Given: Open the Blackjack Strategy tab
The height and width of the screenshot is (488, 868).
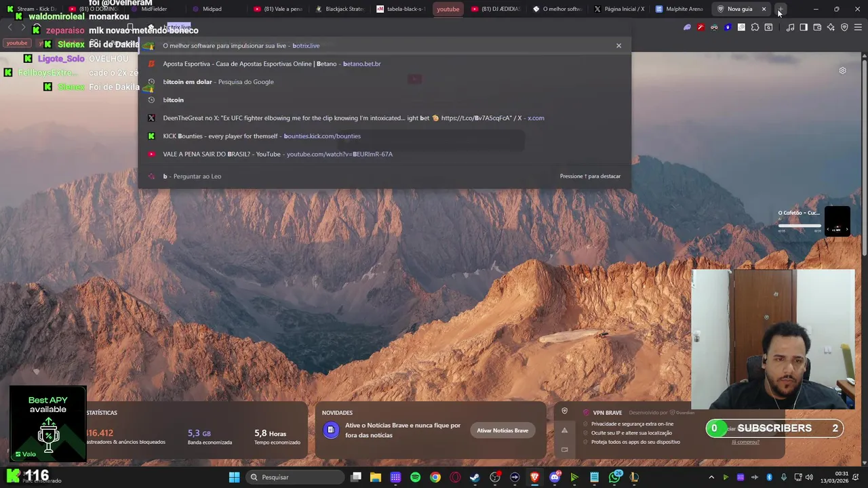Looking at the screenshot, I should (x=340, y=9).
